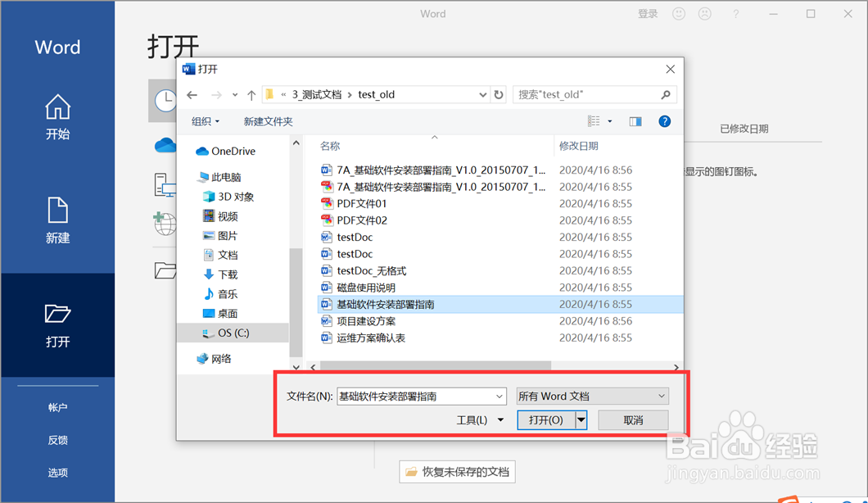Open 帐户 in Word sidebar
Image resolution: width=868 pixels, height=503 pixels.
click(57, 408)
